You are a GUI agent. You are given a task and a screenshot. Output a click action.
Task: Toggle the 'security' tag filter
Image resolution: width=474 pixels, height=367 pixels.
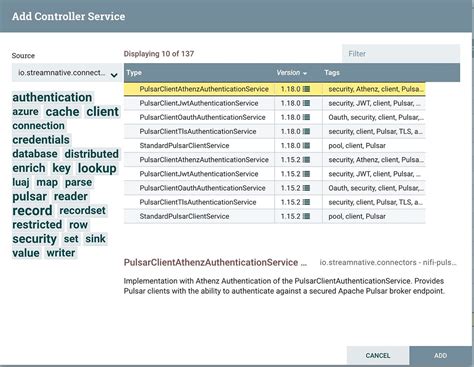tap(35, 239)
